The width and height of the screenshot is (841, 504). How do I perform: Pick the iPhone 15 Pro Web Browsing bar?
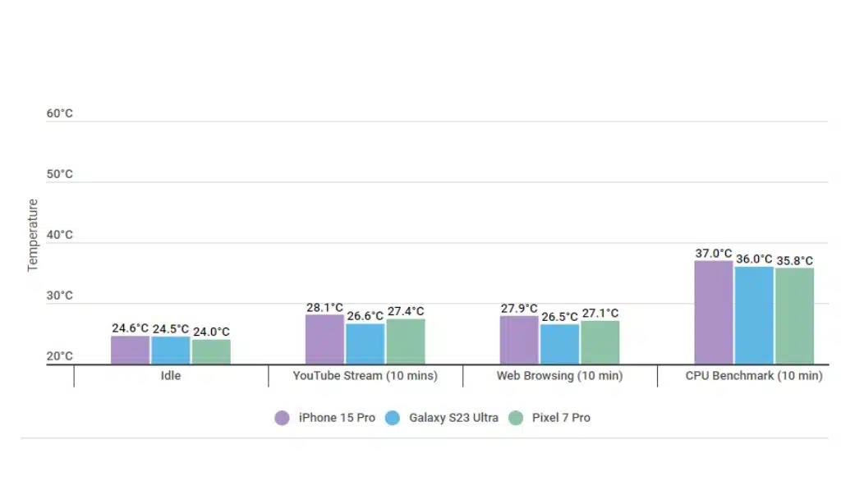point(519,340)
